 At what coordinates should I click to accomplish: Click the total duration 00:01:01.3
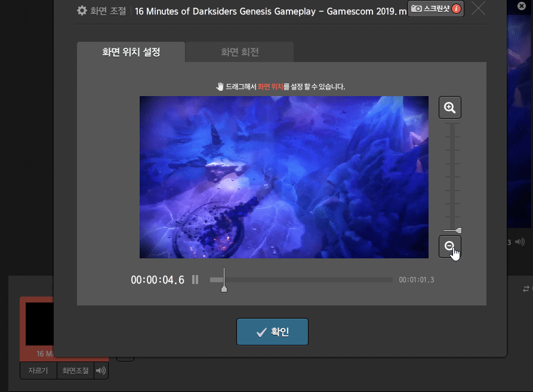[417, 280]
